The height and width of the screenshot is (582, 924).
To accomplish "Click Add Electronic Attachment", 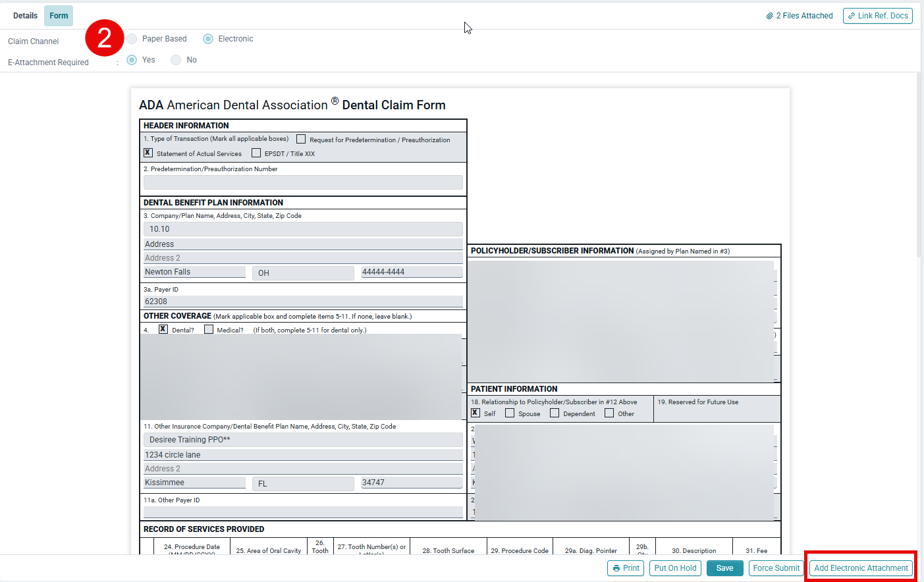I will (x=861, y=568).
